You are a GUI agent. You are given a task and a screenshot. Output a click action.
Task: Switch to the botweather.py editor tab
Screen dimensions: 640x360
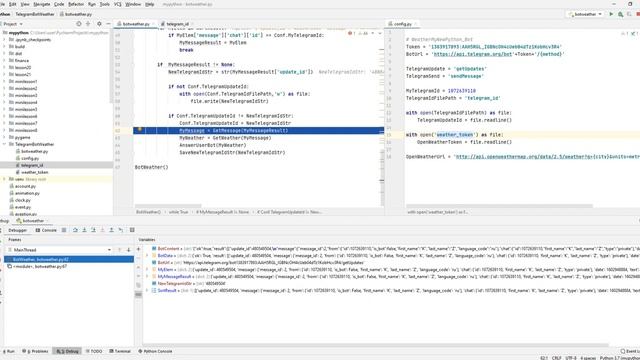pyautogui.click(x=136, y=24)
